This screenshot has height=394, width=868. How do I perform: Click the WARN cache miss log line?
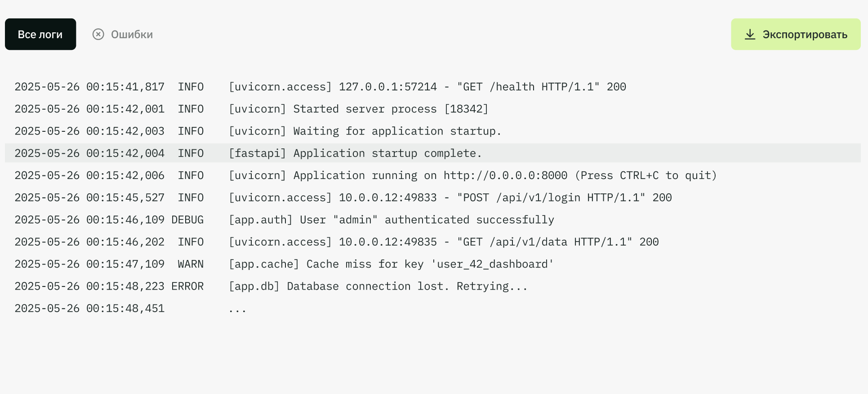click(433, 264)
